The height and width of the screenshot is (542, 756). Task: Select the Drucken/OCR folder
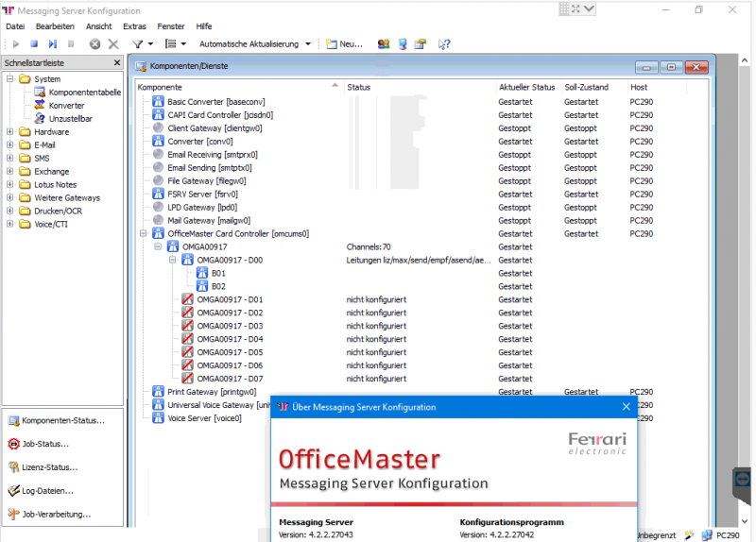(x=58, y=211)
